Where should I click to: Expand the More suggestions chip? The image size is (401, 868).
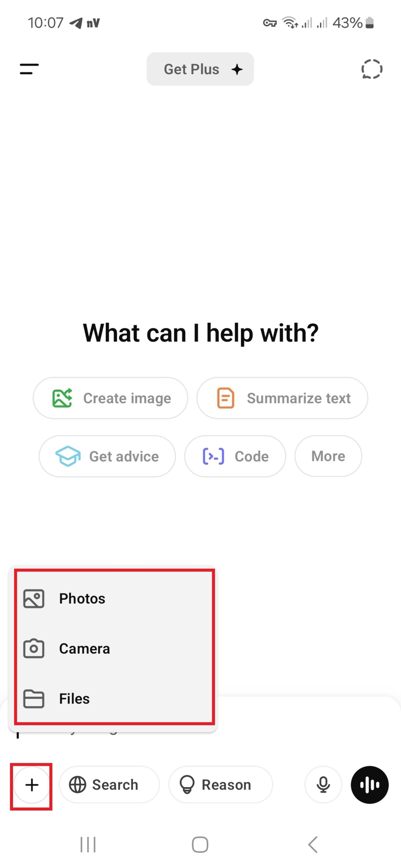(328, 456)
